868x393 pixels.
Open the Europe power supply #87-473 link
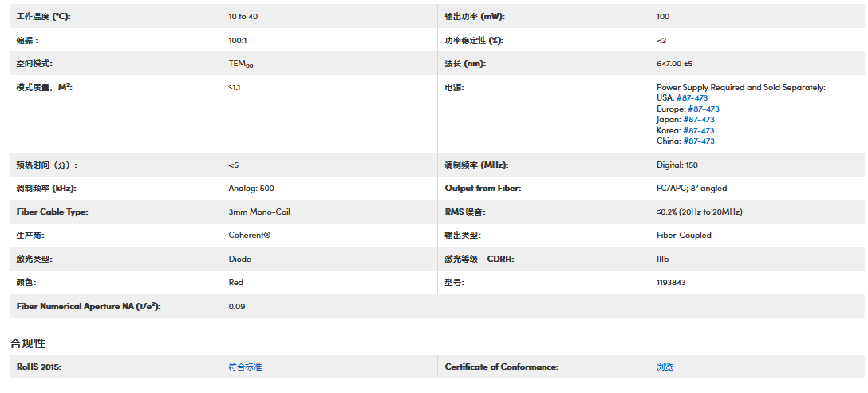pyautogui.click(x=704, y=109)
